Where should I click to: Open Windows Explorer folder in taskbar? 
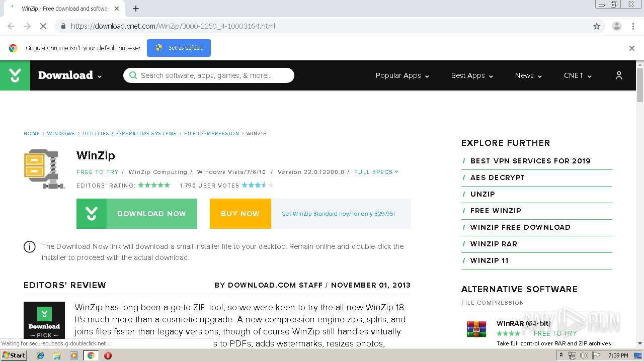click(x=57, y=355)
